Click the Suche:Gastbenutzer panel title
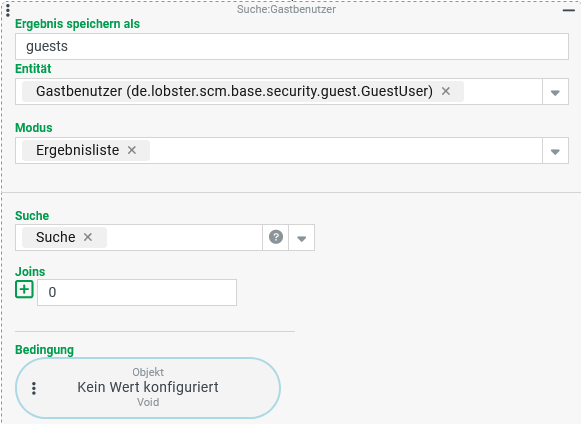The width and height of the screenshot is (581, 424). coord(286,9)
